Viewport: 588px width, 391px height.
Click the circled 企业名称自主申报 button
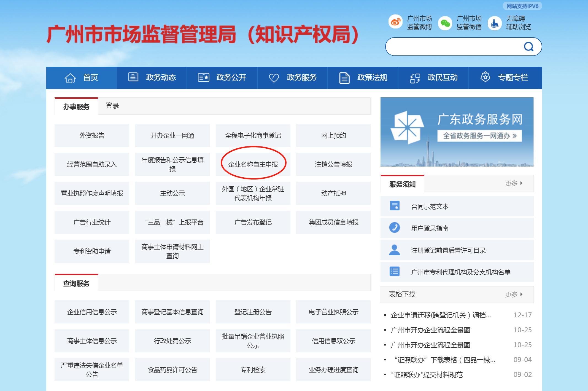pos(253,164)
